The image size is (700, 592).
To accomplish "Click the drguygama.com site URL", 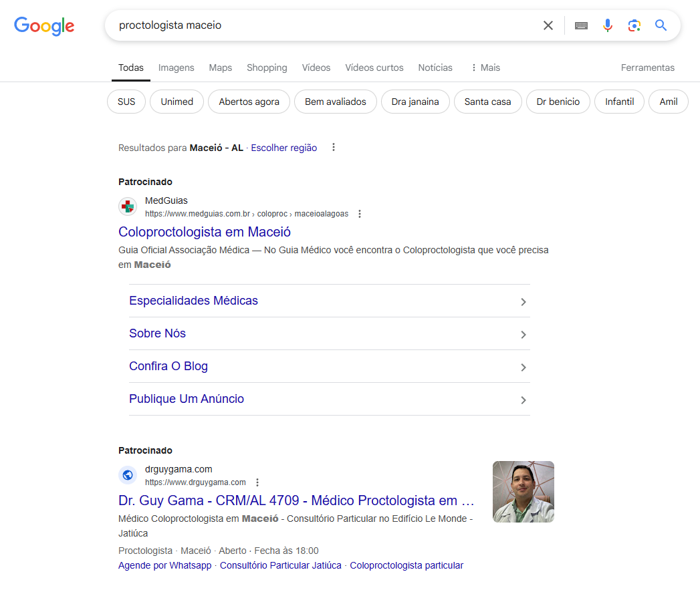I will (x=195, y=482).
